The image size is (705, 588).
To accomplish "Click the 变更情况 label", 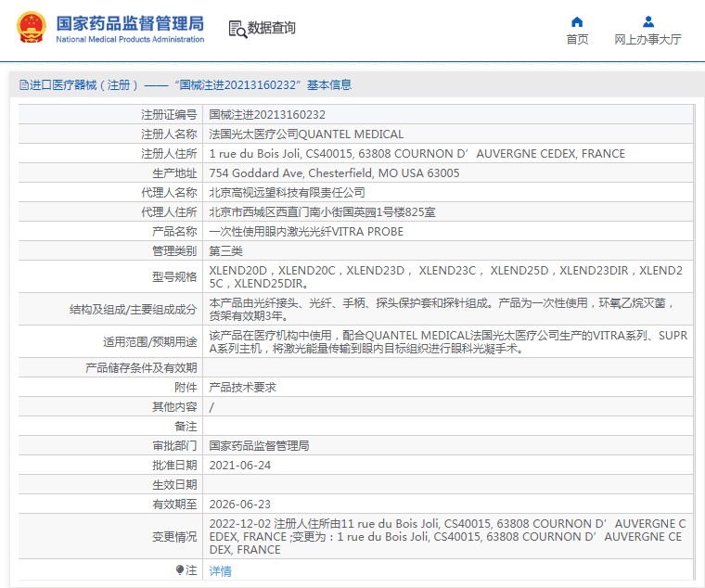I will (174, 537).
